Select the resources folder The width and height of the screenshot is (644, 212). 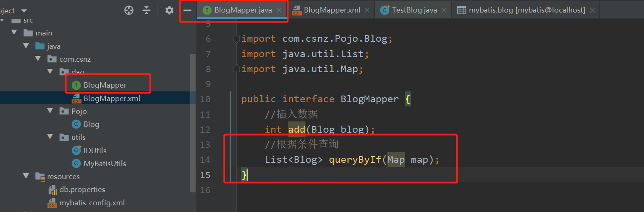64,176
